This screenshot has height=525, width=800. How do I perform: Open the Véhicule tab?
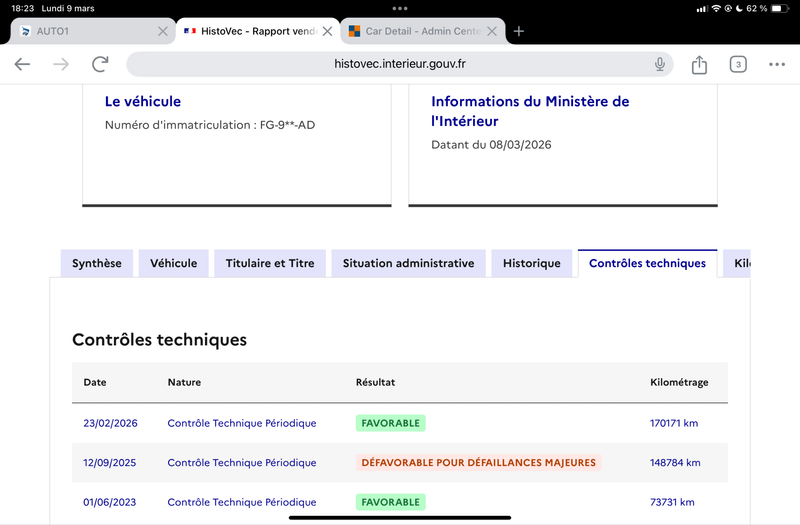click(x=173, y=263)
